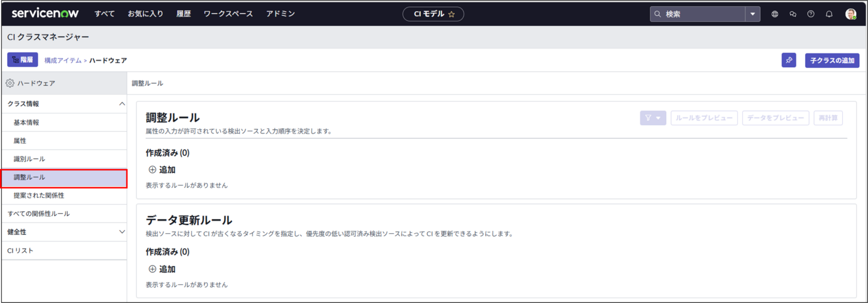Click the ハードウェア gear icon
Viewport: 868px width, 303px height.
click(10, 83)
